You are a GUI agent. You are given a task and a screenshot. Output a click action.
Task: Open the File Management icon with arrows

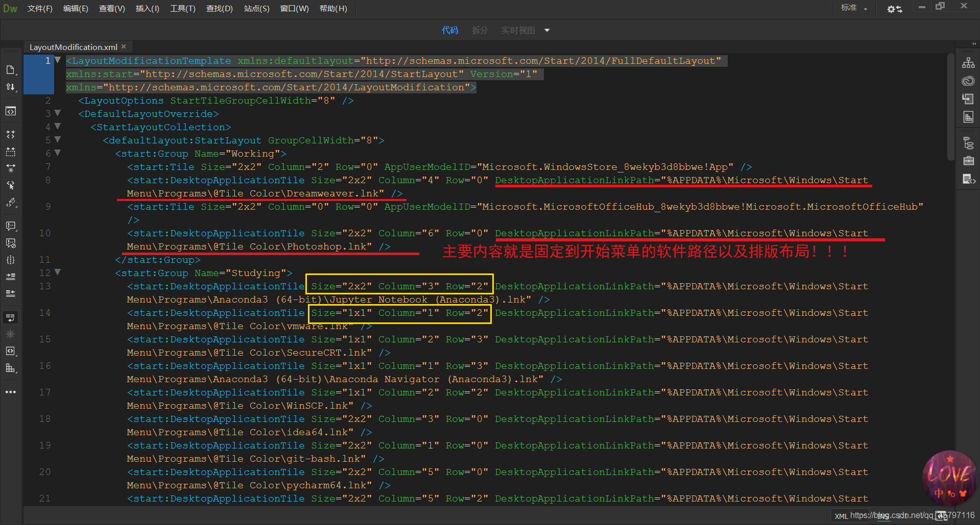(10, 87)
